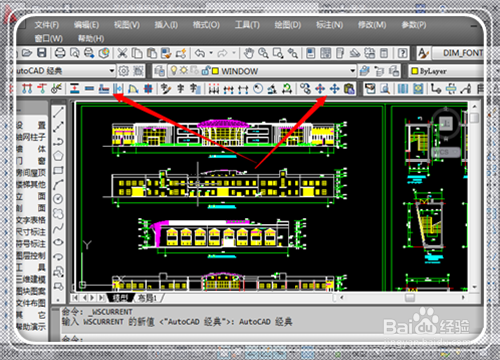The image size is (500, 360).
Task: Click the Open file folder icon
Action: (27, 53)
